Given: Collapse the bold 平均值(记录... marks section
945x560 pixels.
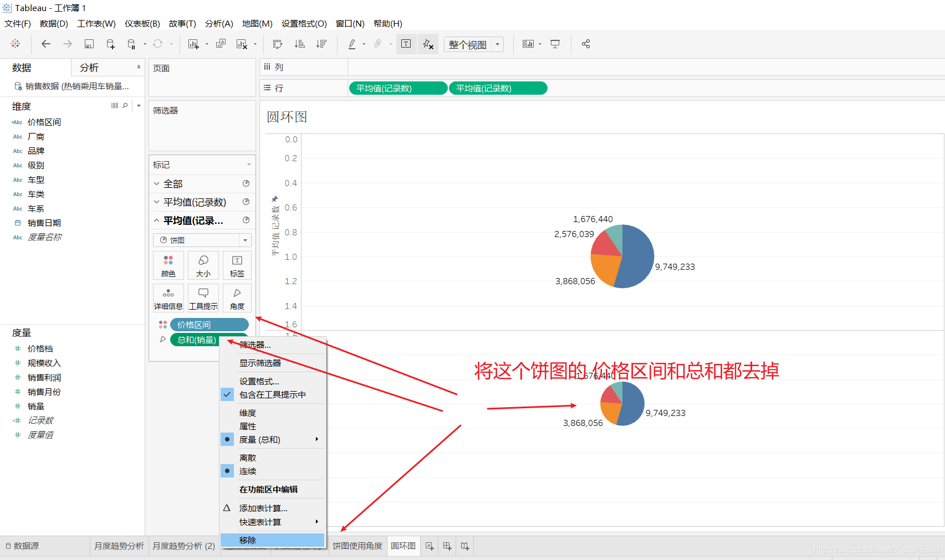Looking at the screenshot, I should (157, 220).
